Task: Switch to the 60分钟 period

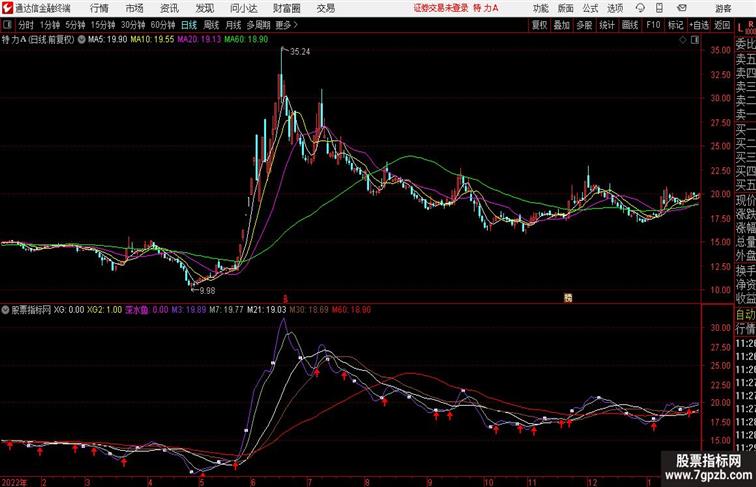Action: point(163,25)
